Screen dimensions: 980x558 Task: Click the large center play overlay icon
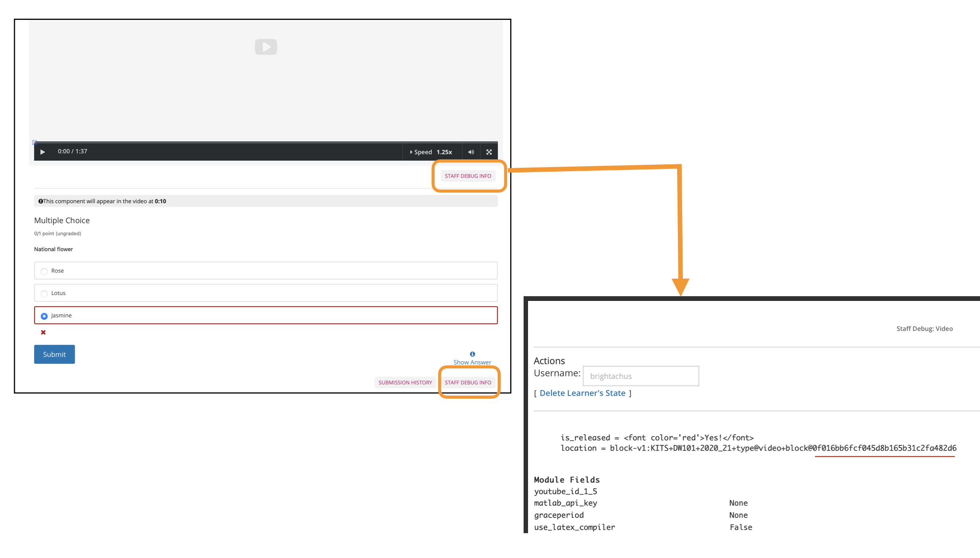coord(266,47)
